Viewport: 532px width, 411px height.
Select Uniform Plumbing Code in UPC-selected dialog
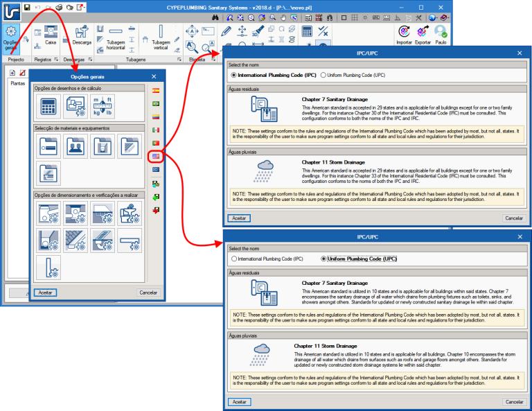point(359,259)
